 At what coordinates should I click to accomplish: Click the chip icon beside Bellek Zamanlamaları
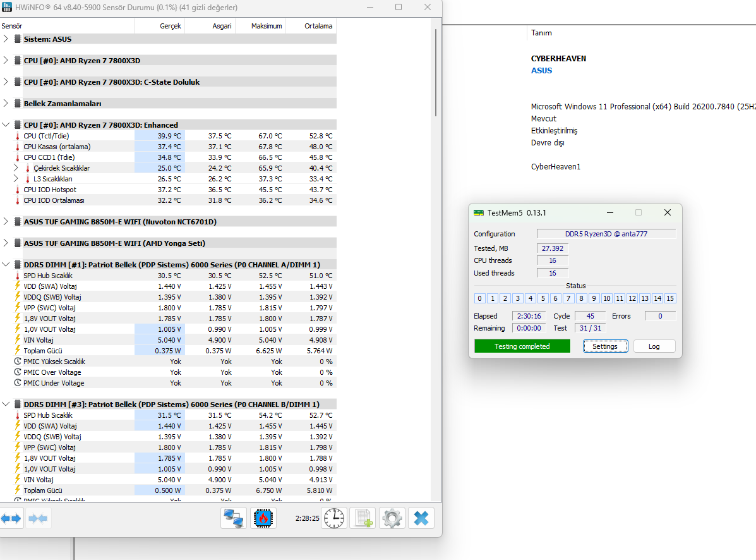click(18, 103)
